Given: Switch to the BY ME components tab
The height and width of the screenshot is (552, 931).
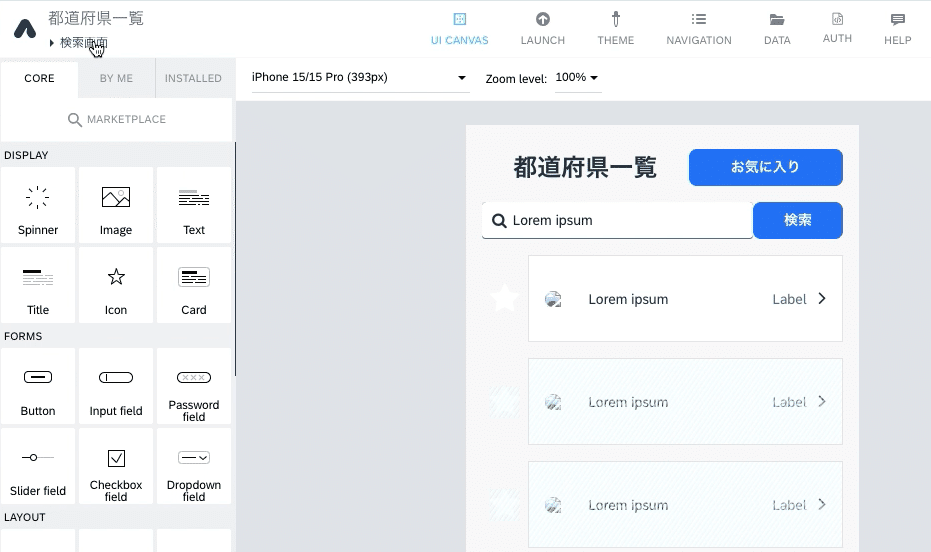Looking at the screenshot, I should click(116, 78).
